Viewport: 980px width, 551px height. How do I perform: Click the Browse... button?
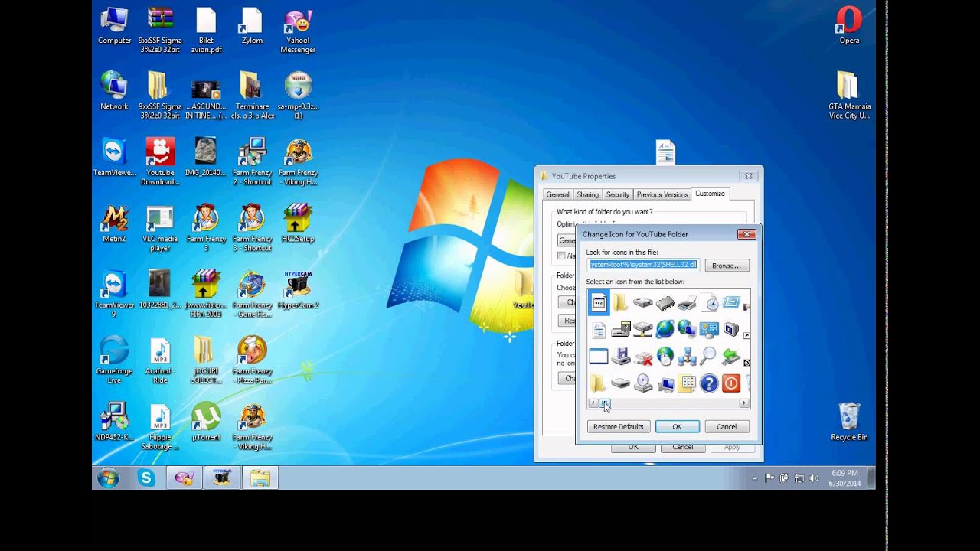[726, 266]
